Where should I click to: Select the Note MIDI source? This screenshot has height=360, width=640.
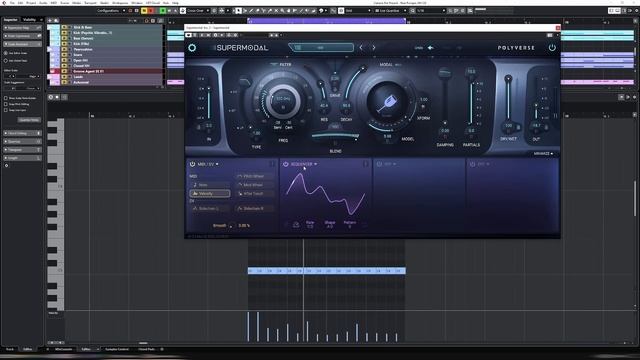tap(209, 185)
